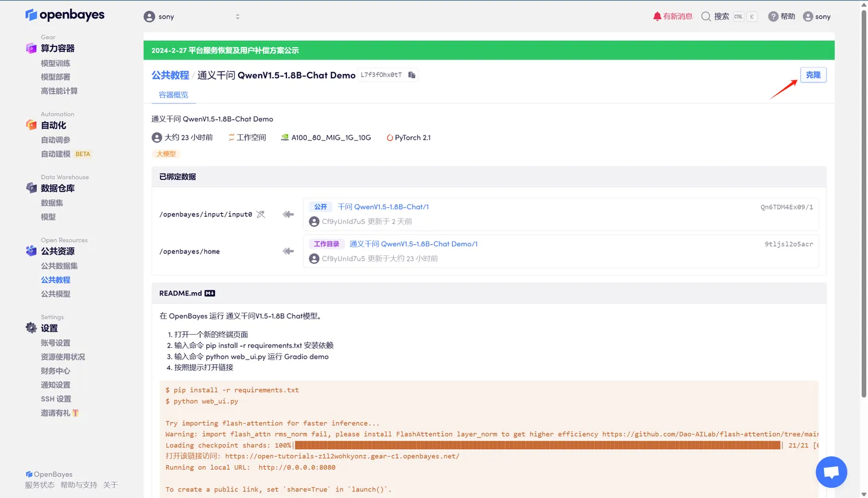Click the search magnifier icon
The width and height of the screenshot is (868, 498).
coord(705,16)
